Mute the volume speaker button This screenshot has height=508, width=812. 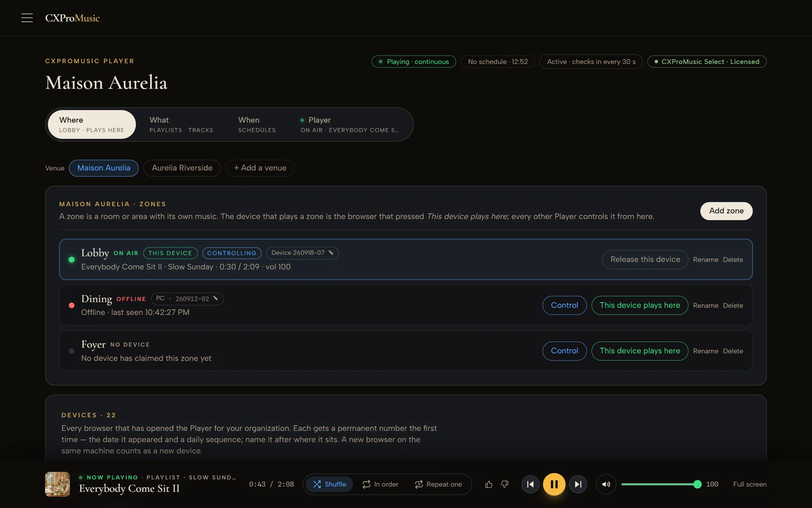[x=606, y=484]
